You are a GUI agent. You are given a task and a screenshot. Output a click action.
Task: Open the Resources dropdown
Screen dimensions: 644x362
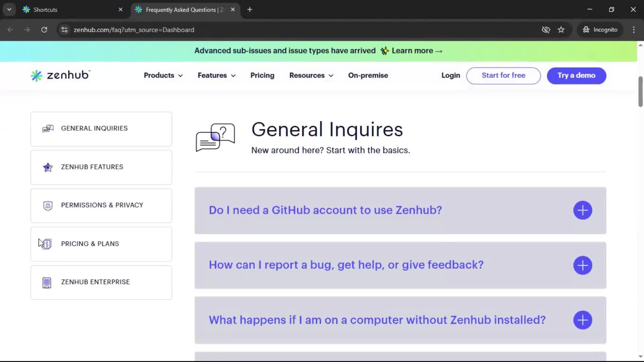tap(311, 75)
